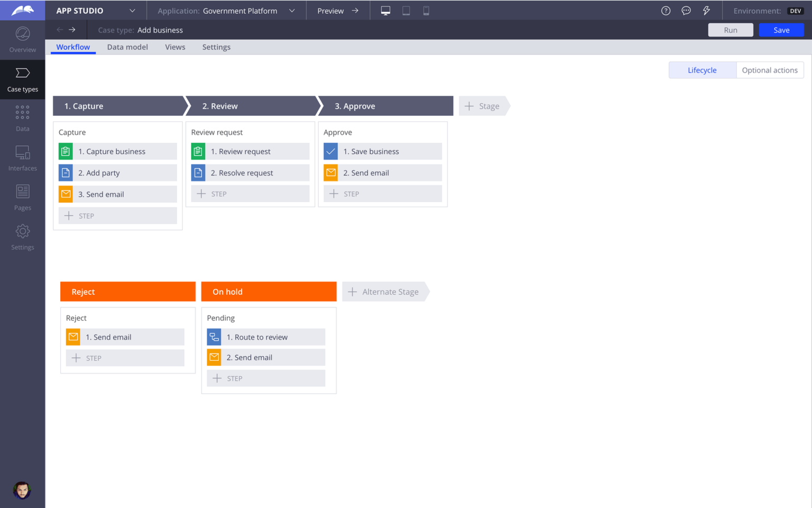Select the orange On hold stage header
Viewport: 812px width, 508px height.
point(269,292)
